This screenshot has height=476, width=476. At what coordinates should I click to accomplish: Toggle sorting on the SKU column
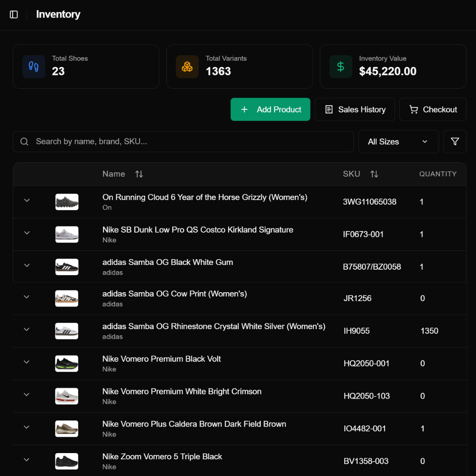tap(374, 174)
